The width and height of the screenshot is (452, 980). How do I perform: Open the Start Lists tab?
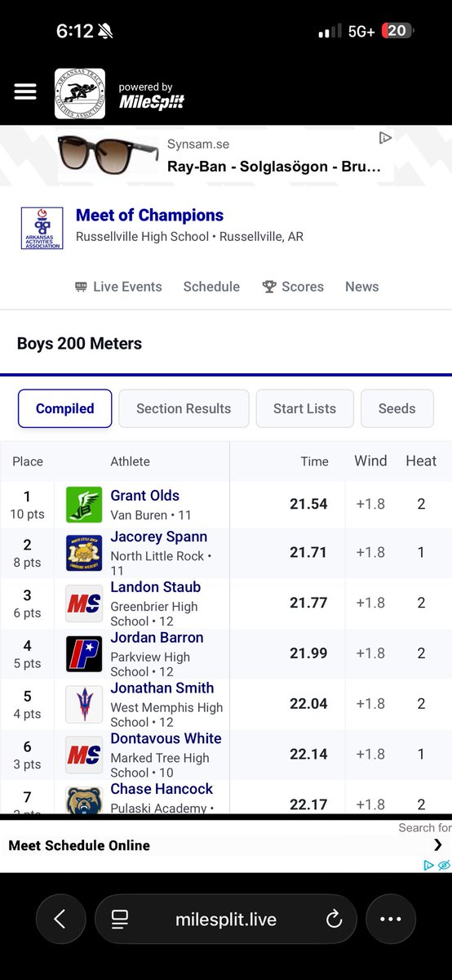(304, 408)
